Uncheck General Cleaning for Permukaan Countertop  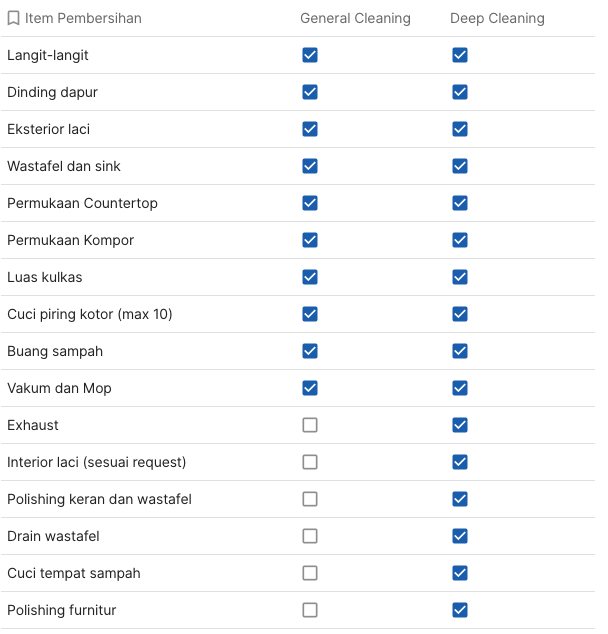tap(310, 203)
